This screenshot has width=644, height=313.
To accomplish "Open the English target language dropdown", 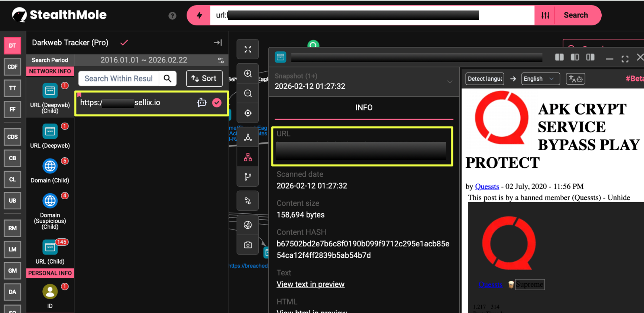I will (540, 79).
